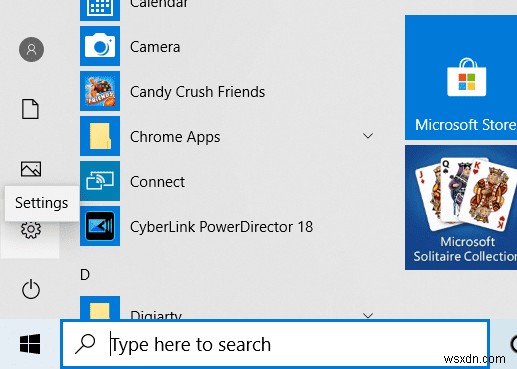Open the Microsoft Solitaire Collection tile
Image resolution: width=517 pixels, height=369 pixels.
(461, 207)
